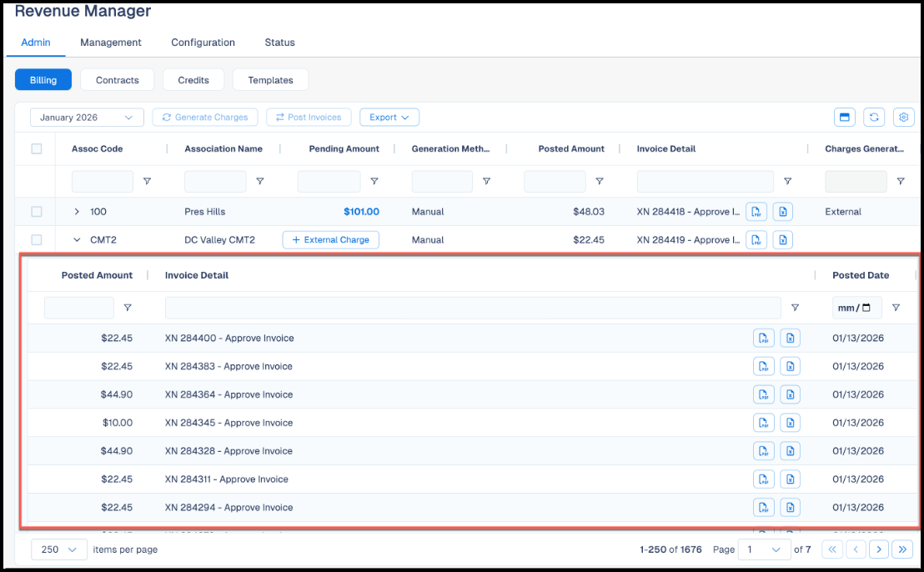Filter the Assoc Code column
This screenshot has width=924, height=572.
(x=148, y=182)
